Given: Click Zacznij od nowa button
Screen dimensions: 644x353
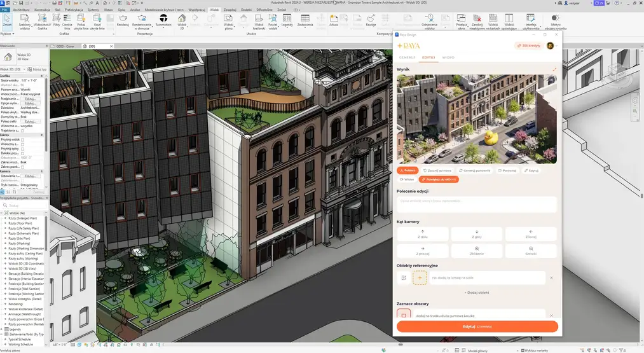Looking at the screenshot, I should [x=437, y=170].
